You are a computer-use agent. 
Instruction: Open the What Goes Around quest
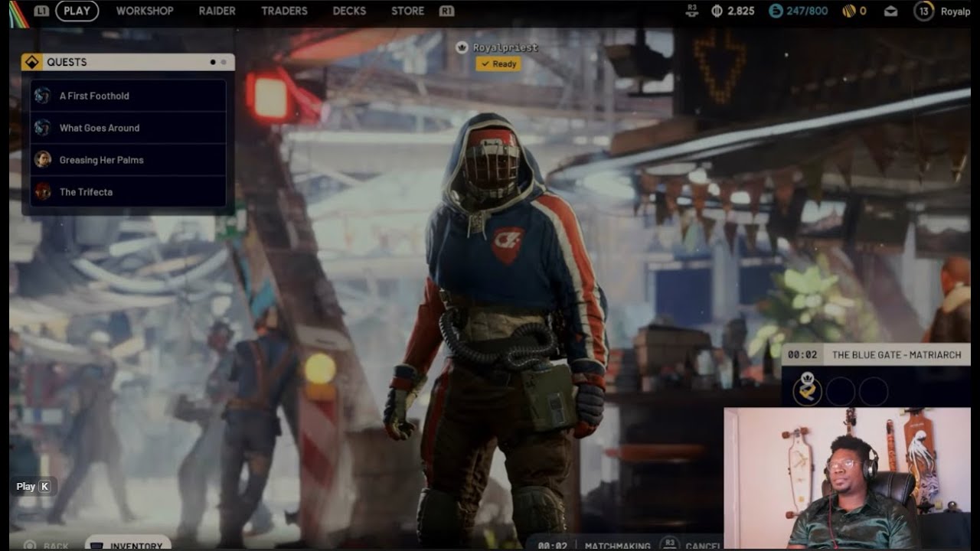(128, 128)
